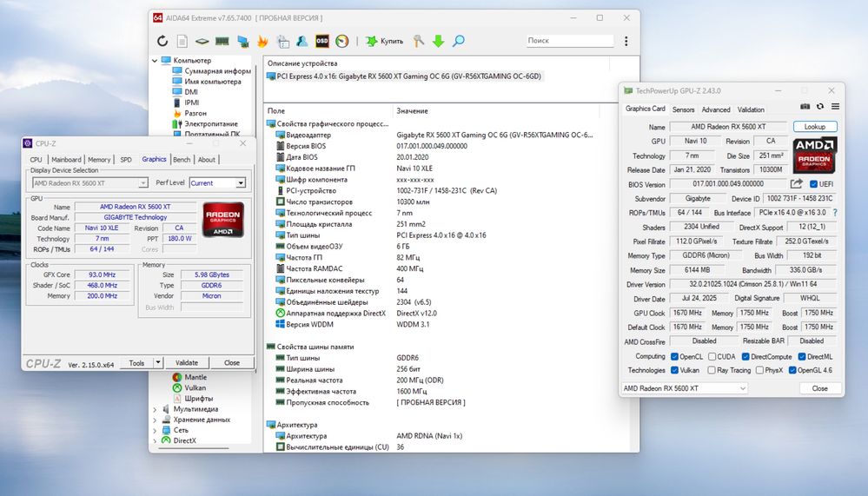Expand the Сеть tree node
Viewport: 868px width, 496px height.
155,430
